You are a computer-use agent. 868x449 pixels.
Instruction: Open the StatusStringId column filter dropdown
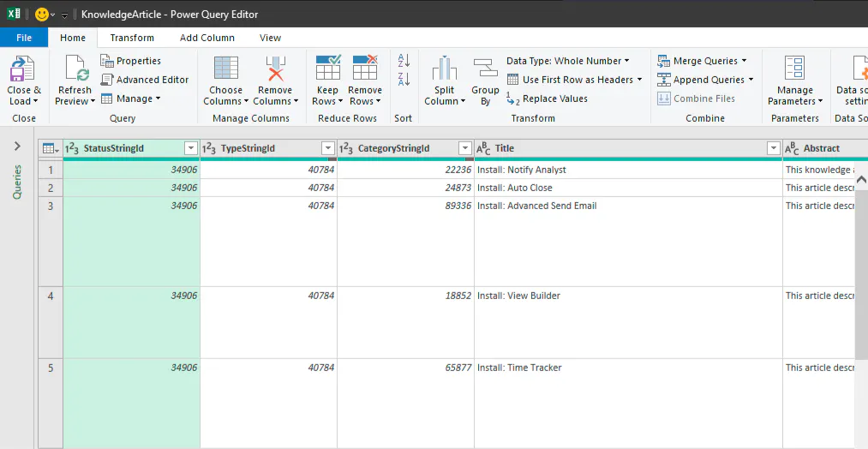point(190,149)
